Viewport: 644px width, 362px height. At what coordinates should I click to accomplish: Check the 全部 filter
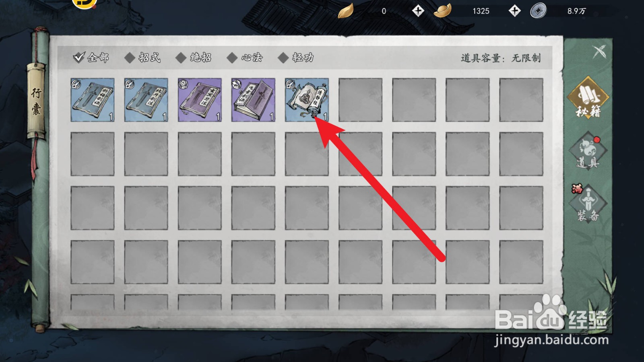click(x=91, y=58)
